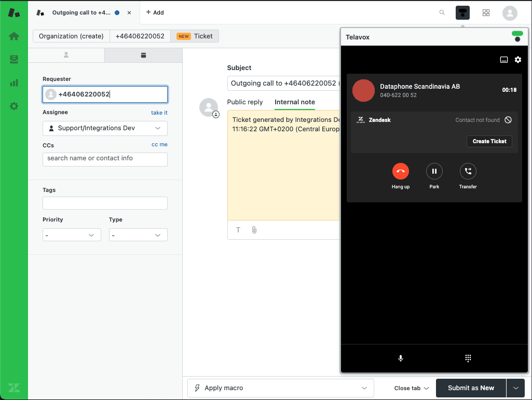Click the Dataphone Scandinavia AB caller avatar

click(x=363, y=91)
